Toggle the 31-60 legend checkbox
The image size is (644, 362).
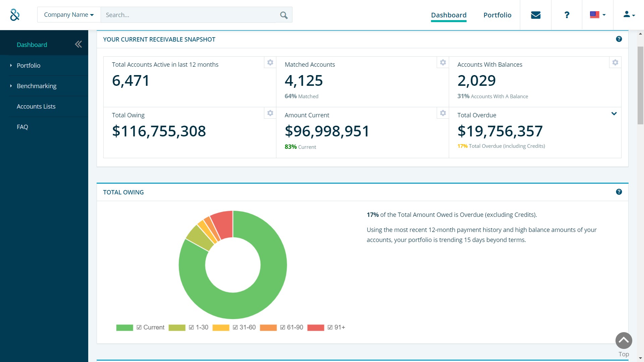[x=235, y=327]
